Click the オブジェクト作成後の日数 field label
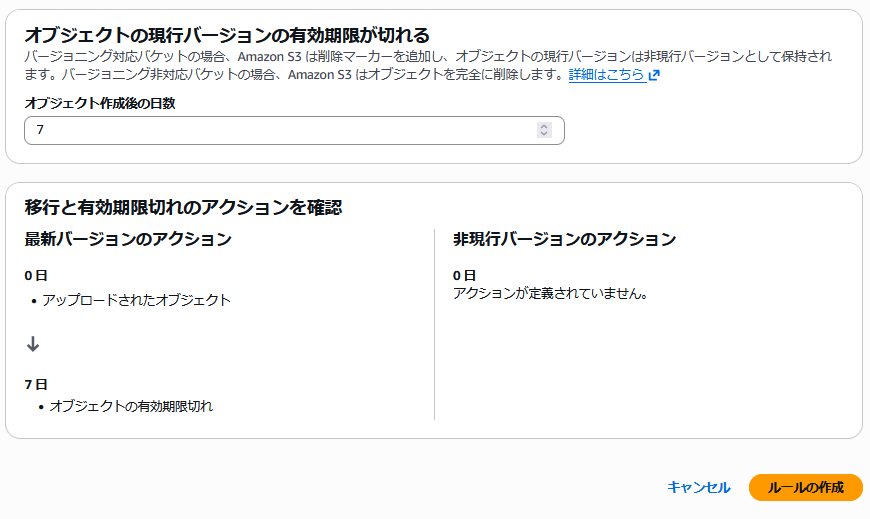Viewport: 870px width, 519px height. point(100,103)
